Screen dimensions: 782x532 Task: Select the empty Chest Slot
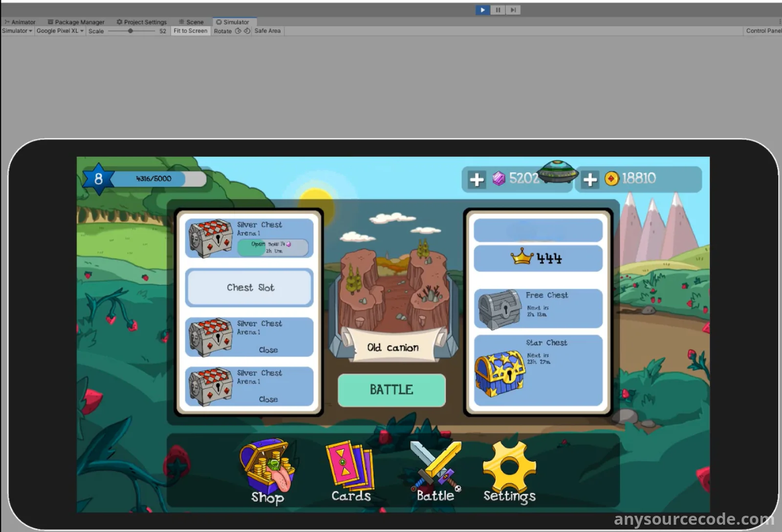click(x=249, y=288)
